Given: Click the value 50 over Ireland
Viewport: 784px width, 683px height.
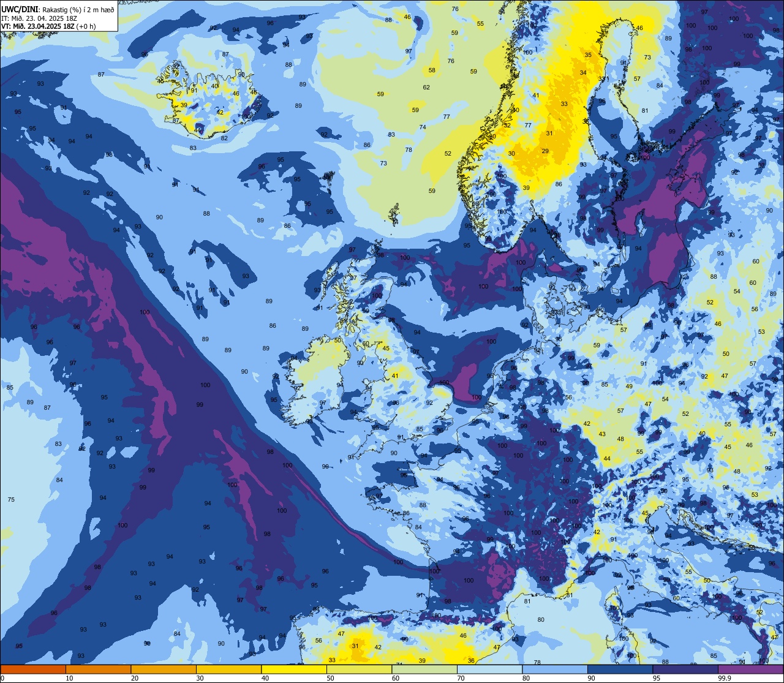Looking at the screenshot, I should click(x=338, y=341).
